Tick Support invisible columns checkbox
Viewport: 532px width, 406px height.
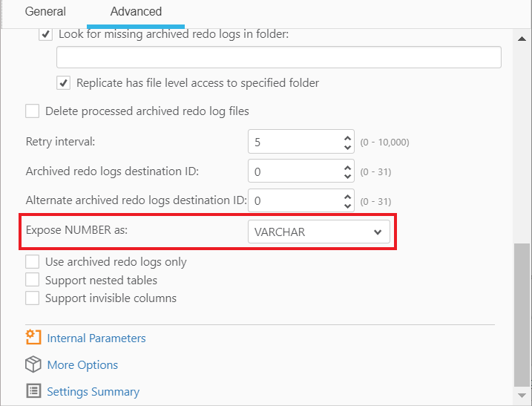tap(32, 298)
